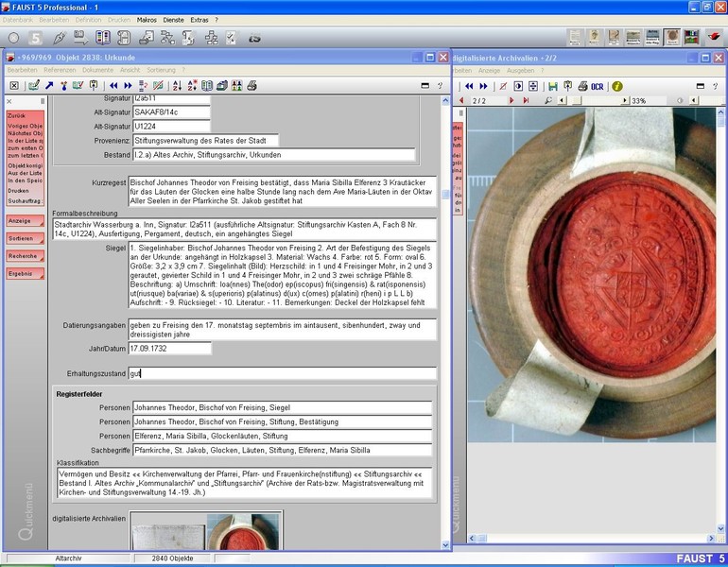Click the open book icon in Urkunde toolbar
Viewport: 728px width, 567px height.
(207, 85)
